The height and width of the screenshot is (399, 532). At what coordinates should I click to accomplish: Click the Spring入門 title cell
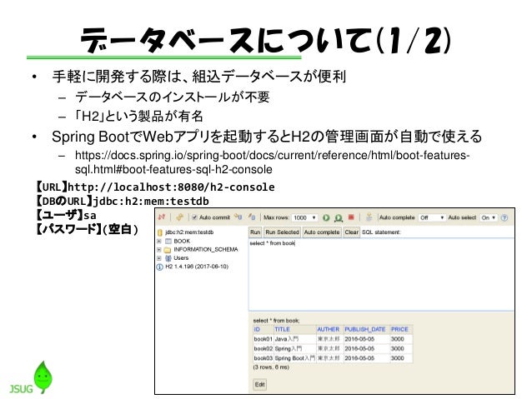295,348
